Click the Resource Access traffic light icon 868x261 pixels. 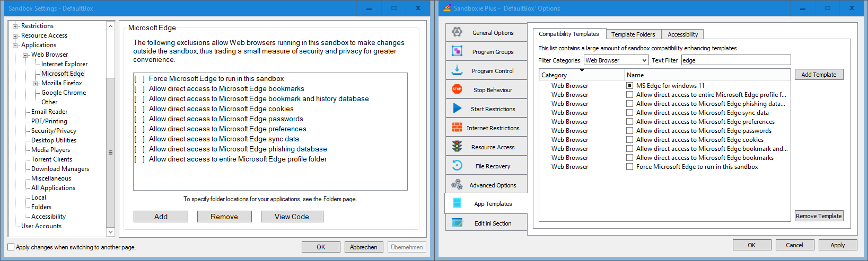click(x=457, y=147)
